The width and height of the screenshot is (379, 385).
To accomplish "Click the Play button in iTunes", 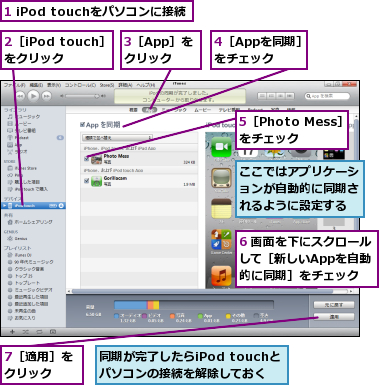I will tap(33, 96).
